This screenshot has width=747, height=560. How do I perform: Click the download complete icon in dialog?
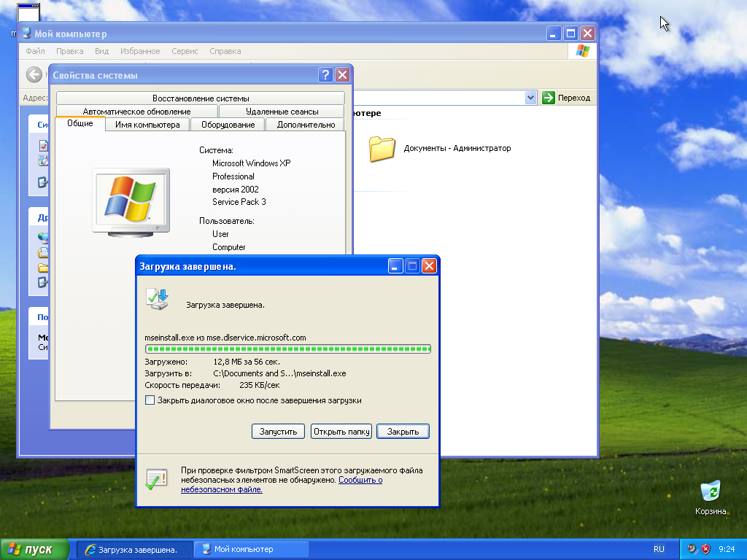pos(157,299)
